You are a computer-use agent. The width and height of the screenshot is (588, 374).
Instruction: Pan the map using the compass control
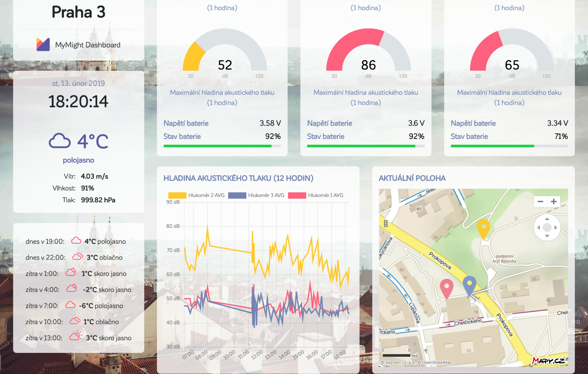[547, 228]
